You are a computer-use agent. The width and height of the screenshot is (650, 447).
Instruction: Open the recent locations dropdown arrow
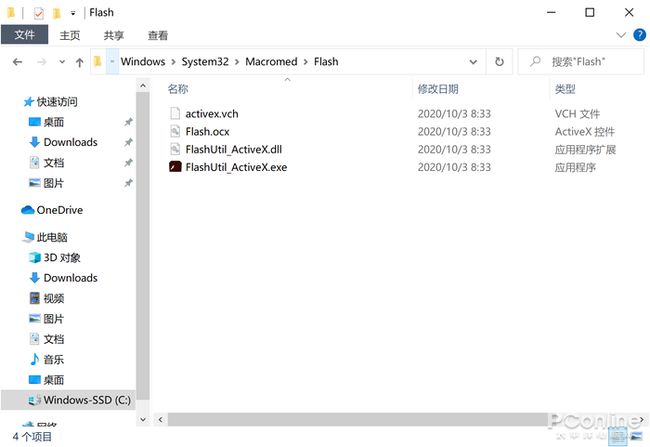(x=62, y=62)
